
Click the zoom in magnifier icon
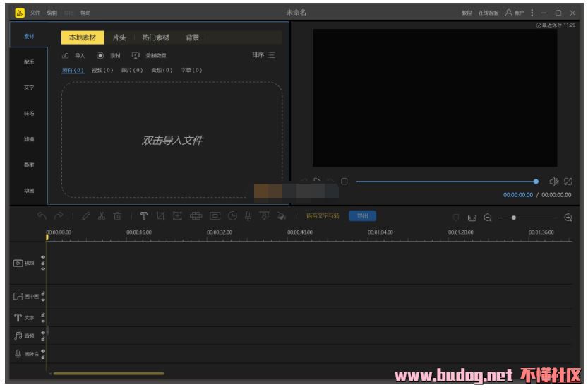click(568, 218)
